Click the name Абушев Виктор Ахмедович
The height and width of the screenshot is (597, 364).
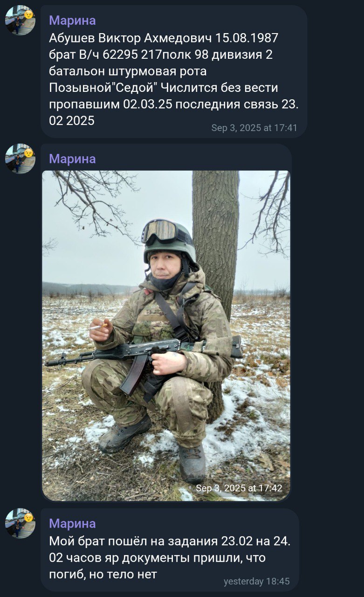tap(130, 38)
